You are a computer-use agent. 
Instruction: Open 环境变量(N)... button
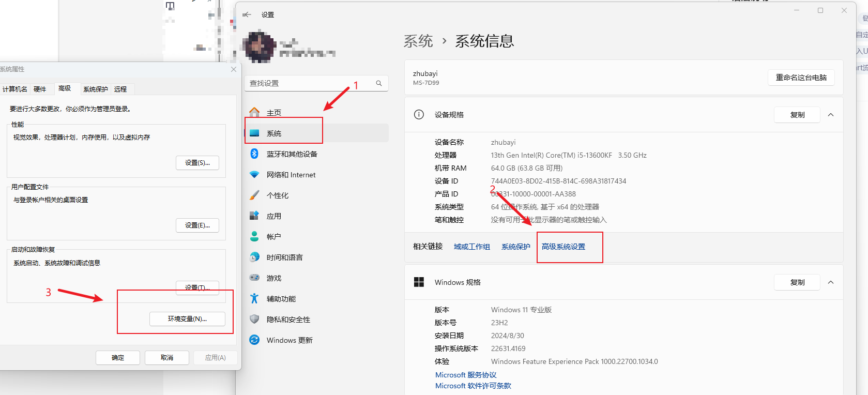(x=187, y=319)
